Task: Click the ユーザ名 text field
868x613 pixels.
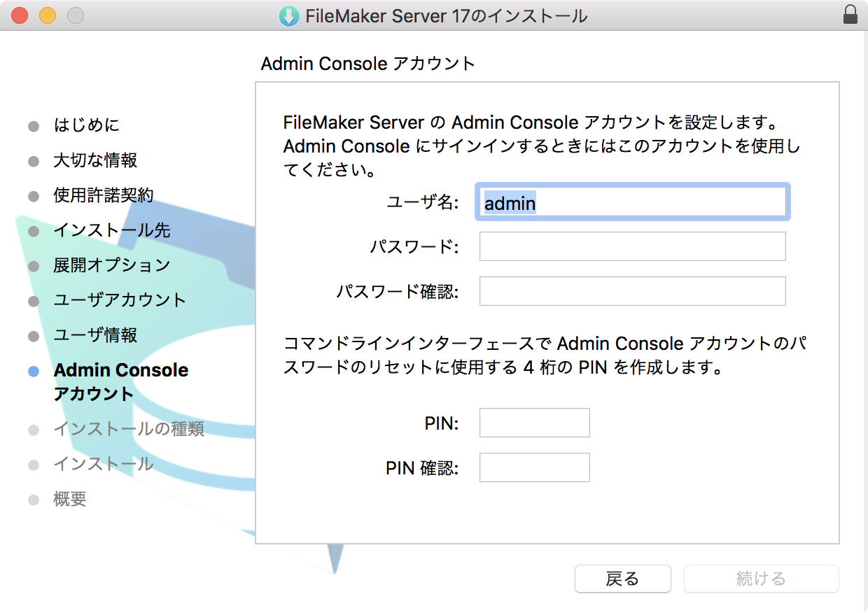Action: point(633,203)
